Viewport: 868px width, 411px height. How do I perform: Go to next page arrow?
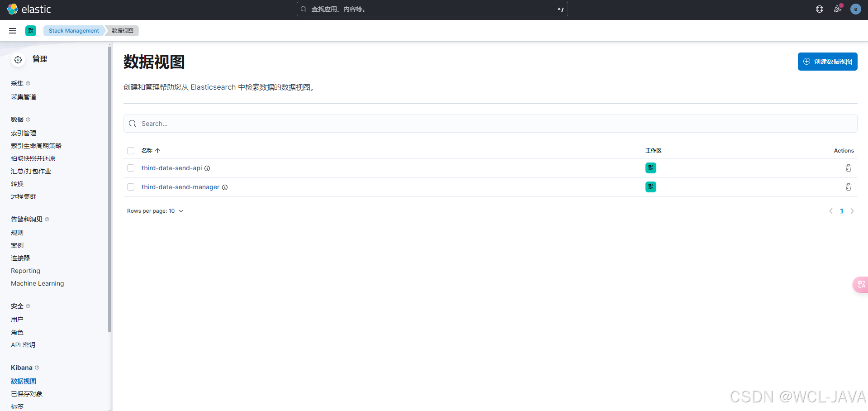click(852, 211)
